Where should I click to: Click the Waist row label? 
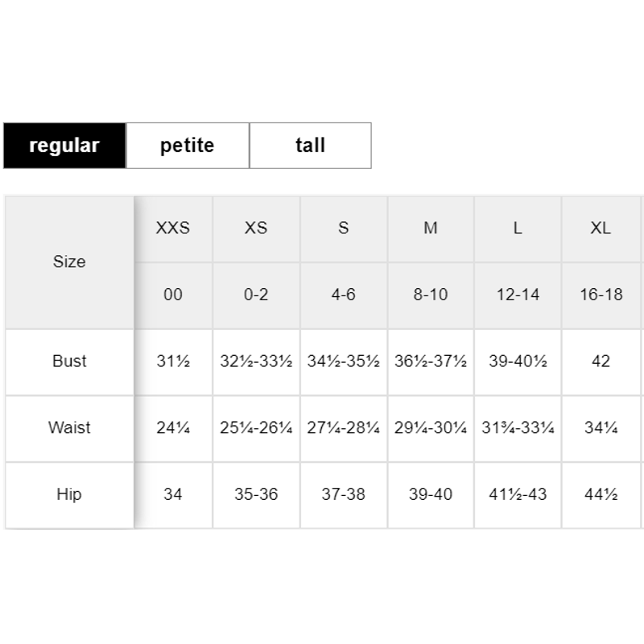click(69, 428)
